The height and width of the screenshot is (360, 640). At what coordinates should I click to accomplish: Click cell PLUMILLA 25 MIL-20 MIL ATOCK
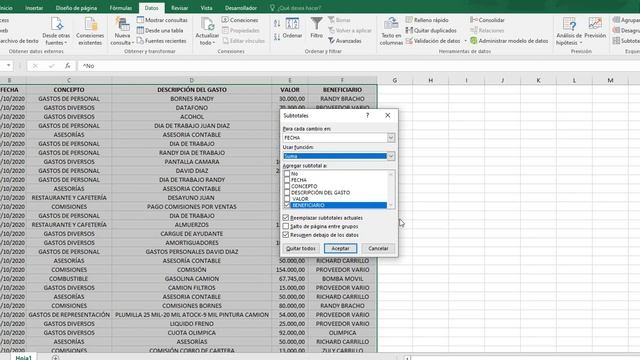pyautogui.click(x=192, y=315)
